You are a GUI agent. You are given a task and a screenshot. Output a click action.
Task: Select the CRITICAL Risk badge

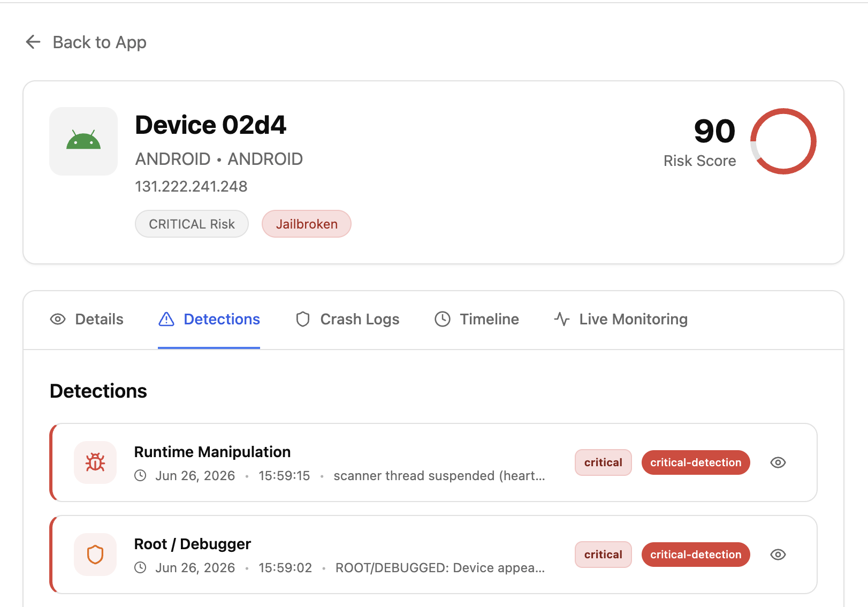192,224
